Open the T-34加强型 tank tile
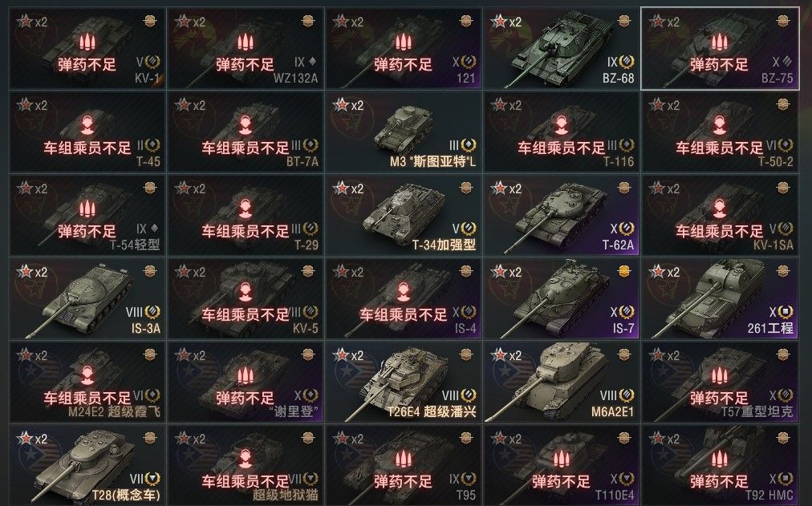Screen dimensions: 812x506 coord(403,215)
